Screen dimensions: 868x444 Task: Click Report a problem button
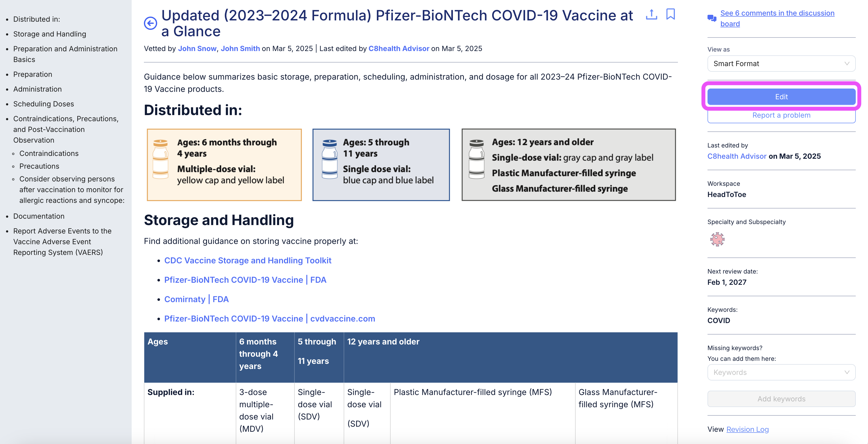click(781, 115)
